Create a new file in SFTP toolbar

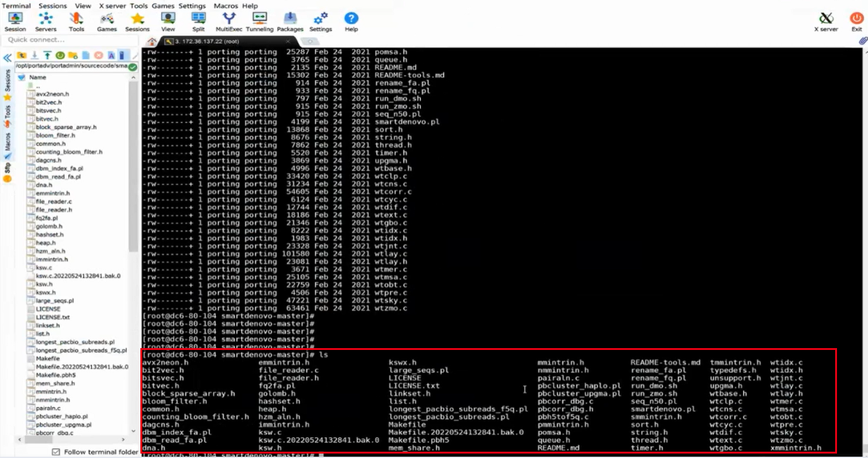(85, 56)
